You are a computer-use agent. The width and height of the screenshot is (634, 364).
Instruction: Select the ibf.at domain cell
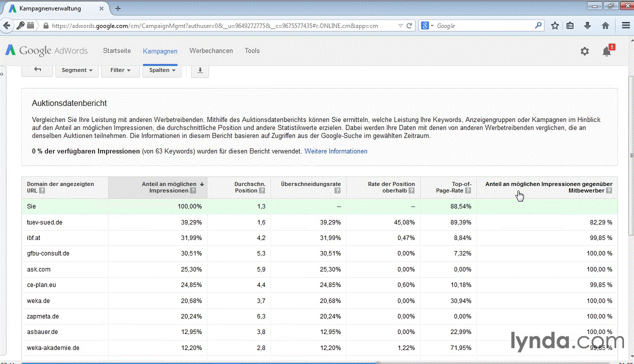34,237
